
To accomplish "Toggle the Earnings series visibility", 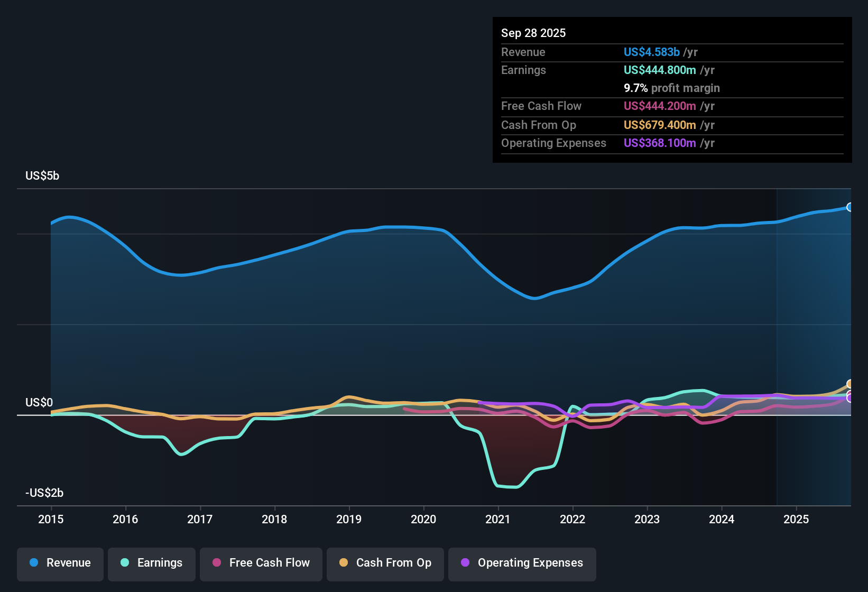I will [152, 563].
